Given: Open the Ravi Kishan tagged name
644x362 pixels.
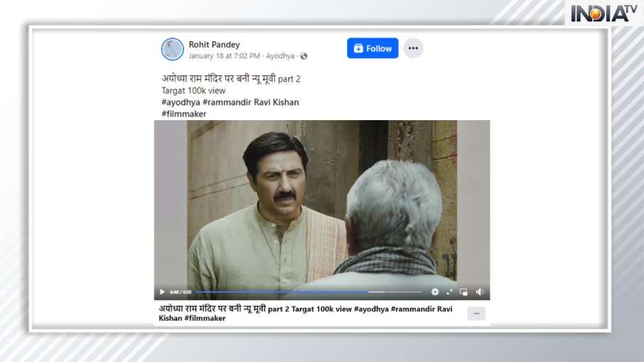Looking at the screenshot, I should [x=276, y=102].
